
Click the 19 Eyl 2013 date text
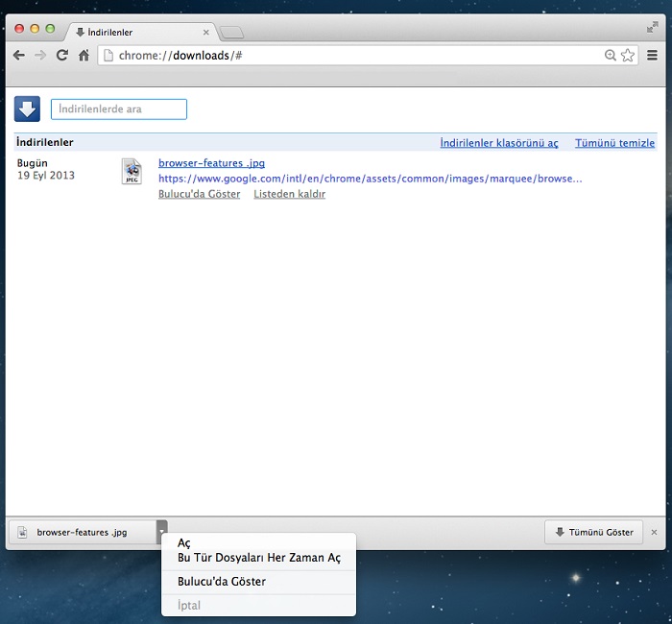(46, 176)
